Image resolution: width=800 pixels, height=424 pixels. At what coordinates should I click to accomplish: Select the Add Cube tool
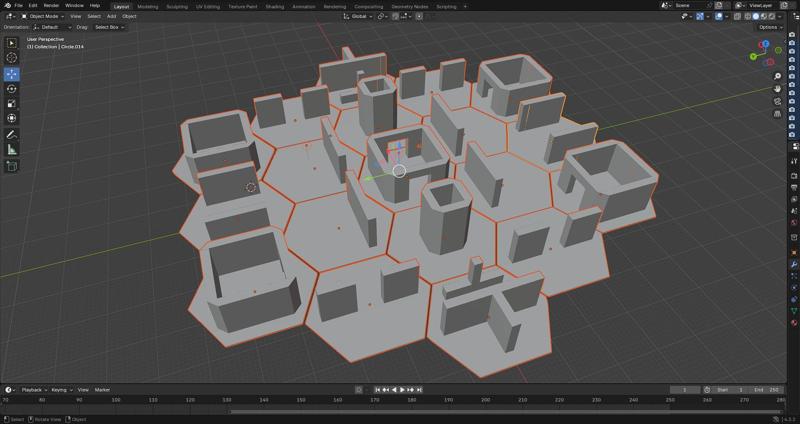click(11, 166)
